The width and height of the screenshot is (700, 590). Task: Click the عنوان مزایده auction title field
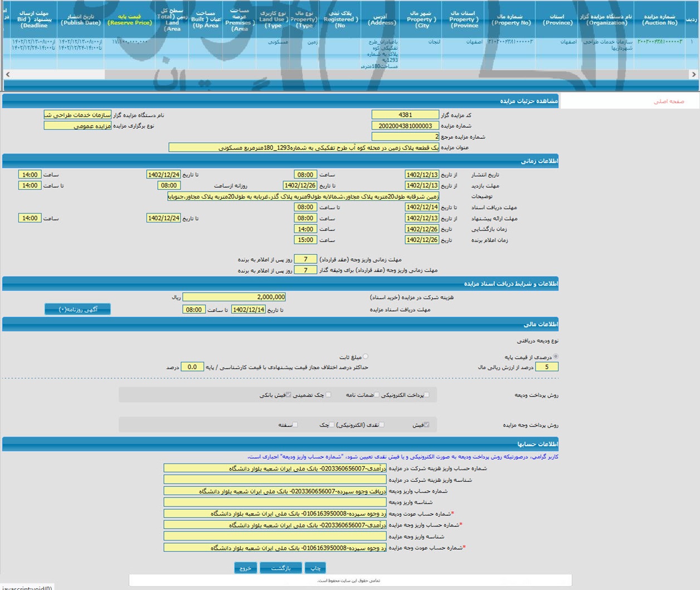(304, 148)
